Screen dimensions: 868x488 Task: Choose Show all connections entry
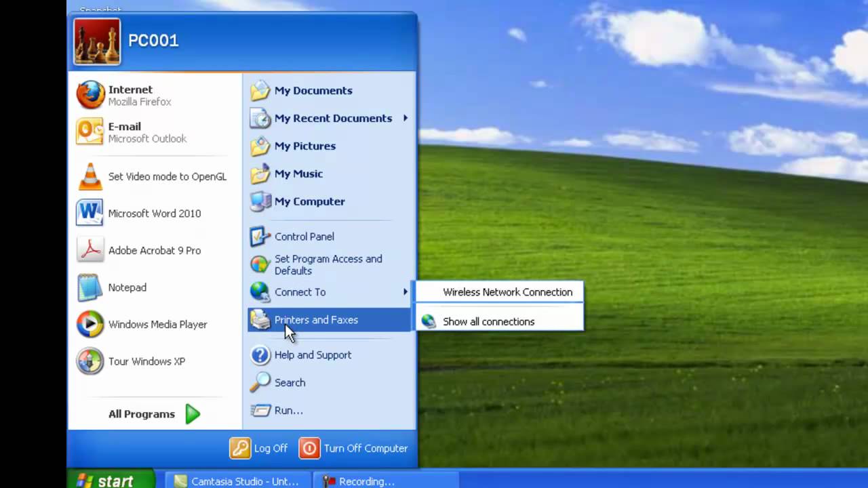coord(499,321)
